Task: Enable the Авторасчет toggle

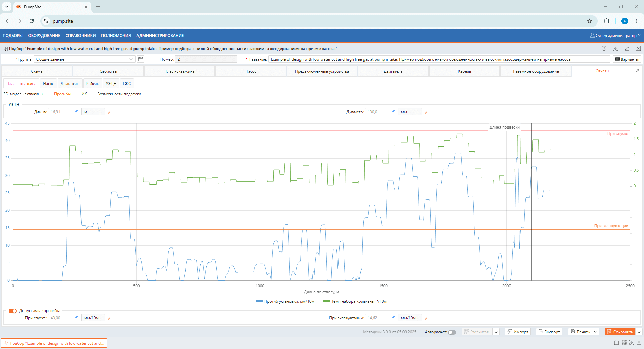Action: 452,332
